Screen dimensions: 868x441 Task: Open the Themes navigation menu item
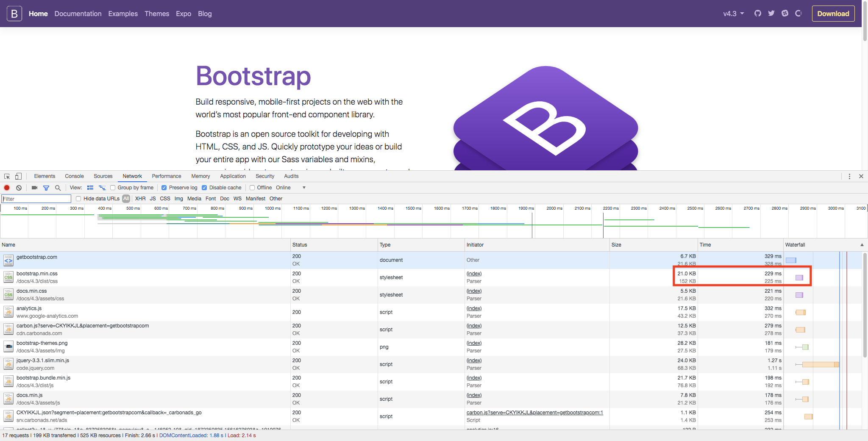coord(157,13)
